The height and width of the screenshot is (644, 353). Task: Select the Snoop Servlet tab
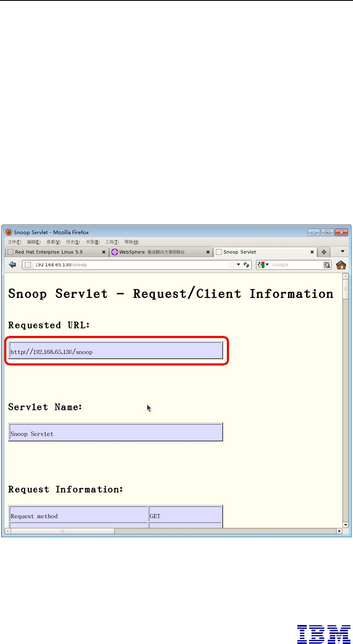tap(265, 252)
